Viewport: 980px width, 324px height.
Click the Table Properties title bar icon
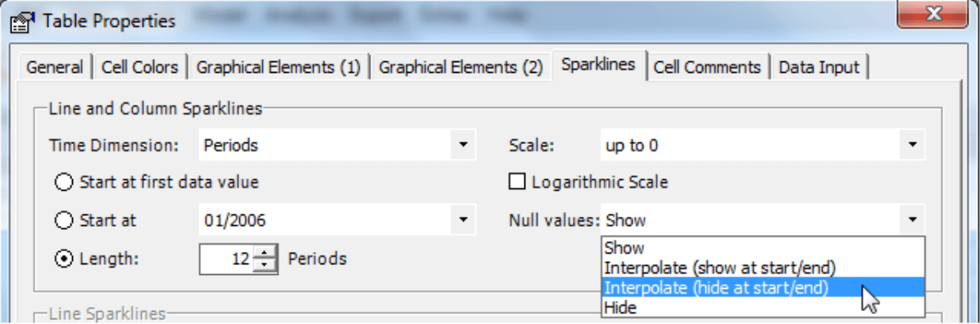click(22, 22)
